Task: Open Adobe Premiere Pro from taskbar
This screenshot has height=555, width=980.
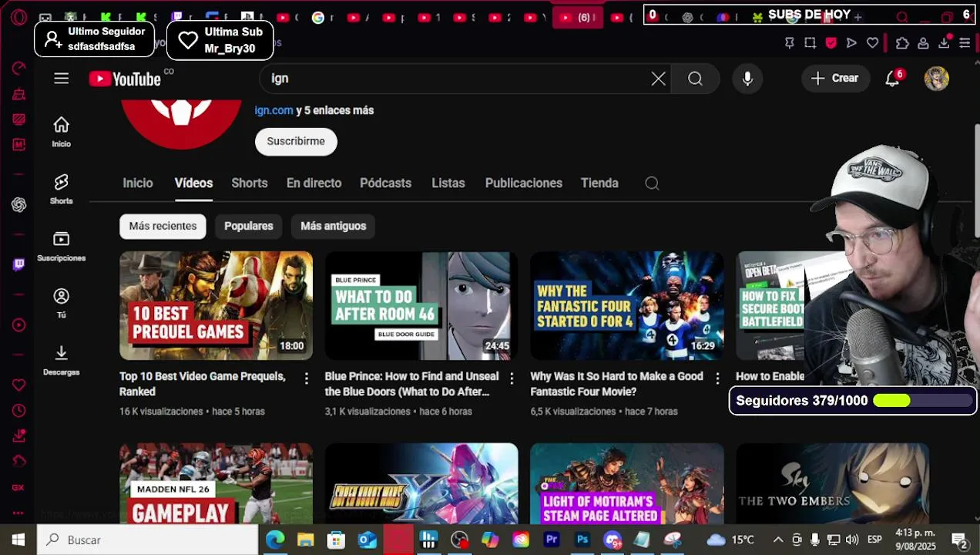Action: coord(552,540)
